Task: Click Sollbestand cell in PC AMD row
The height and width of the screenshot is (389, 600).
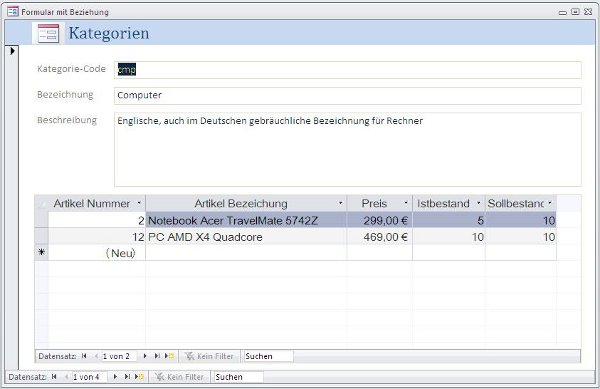Action: tap(521, 237)
